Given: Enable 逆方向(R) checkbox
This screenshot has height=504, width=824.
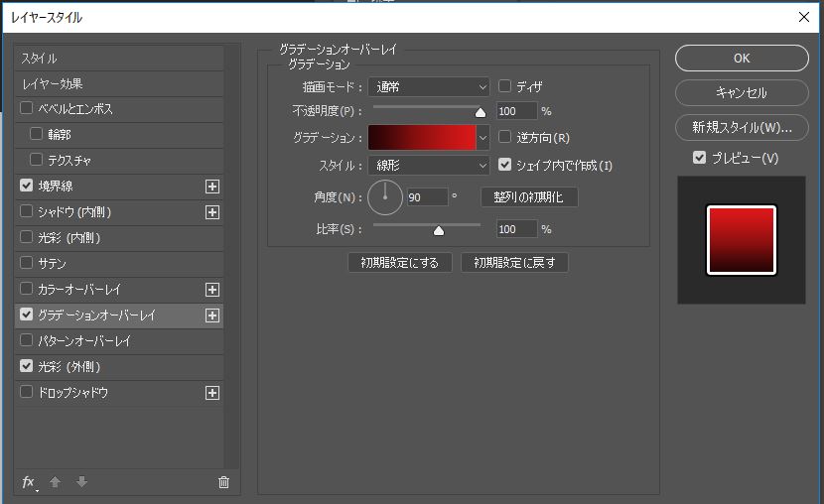Looking at the screenshot, I should 504,137.
